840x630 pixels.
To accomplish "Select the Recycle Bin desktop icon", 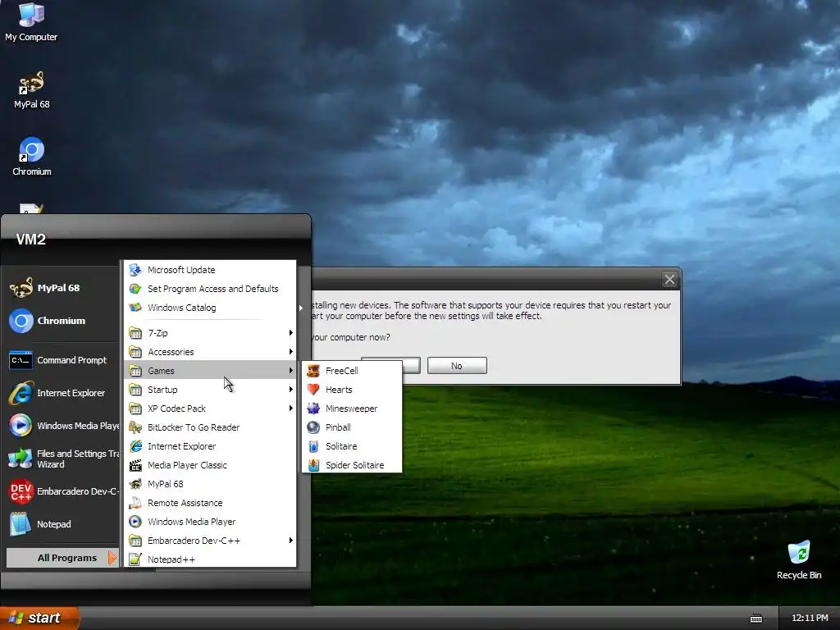I will click(x=799, y=560).
